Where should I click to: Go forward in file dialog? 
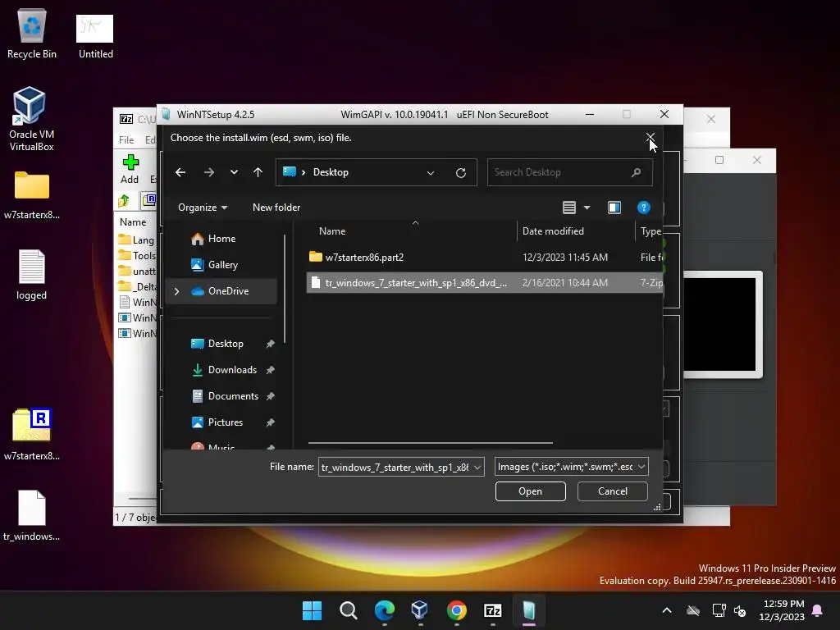(x=209, y=172)
